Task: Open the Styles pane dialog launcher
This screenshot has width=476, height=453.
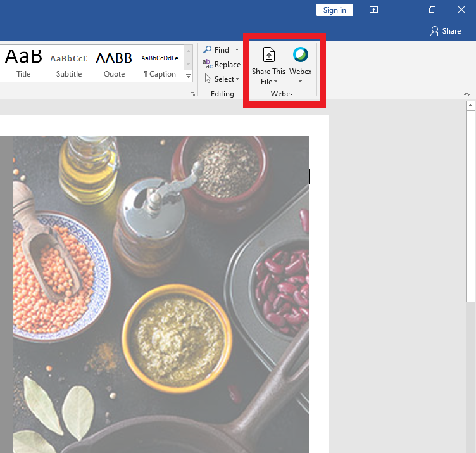Action: [x=192, y=94]
